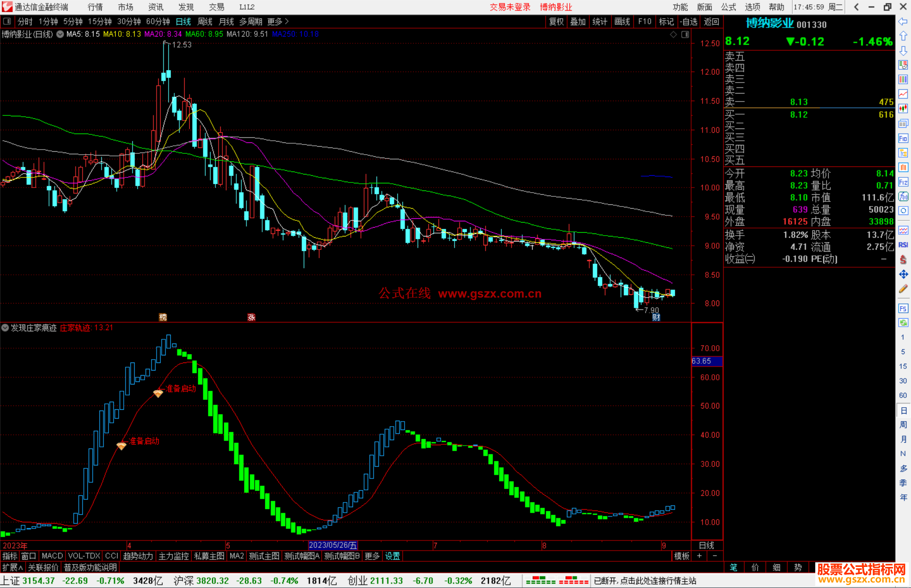Click the blue 63.65 value marker on axis

(707, 361)
